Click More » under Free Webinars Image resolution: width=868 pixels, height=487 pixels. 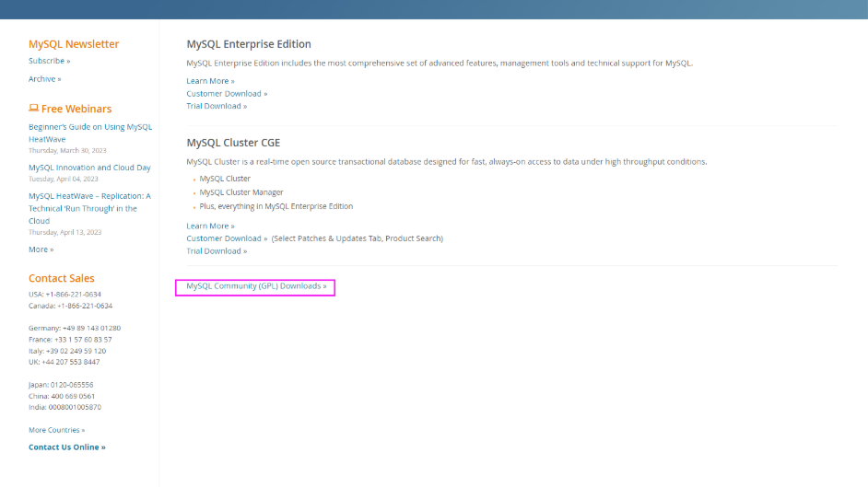41,249
